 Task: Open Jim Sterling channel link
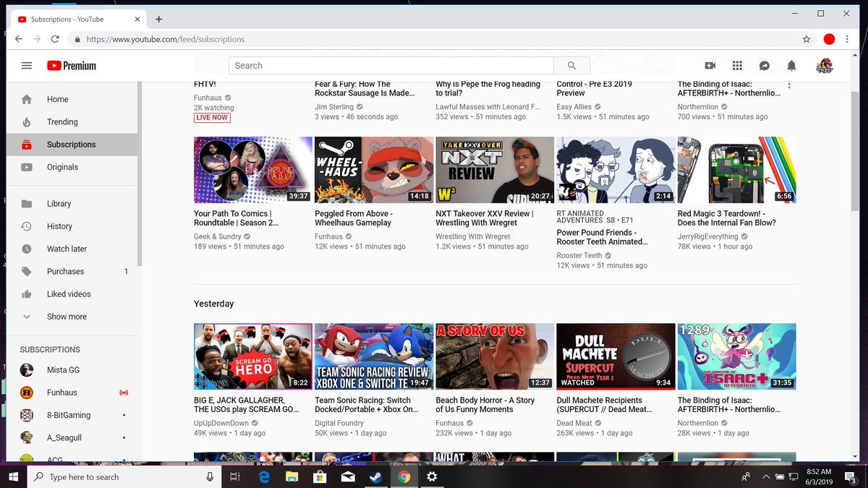pyautogui.click(x=334, y=107)
